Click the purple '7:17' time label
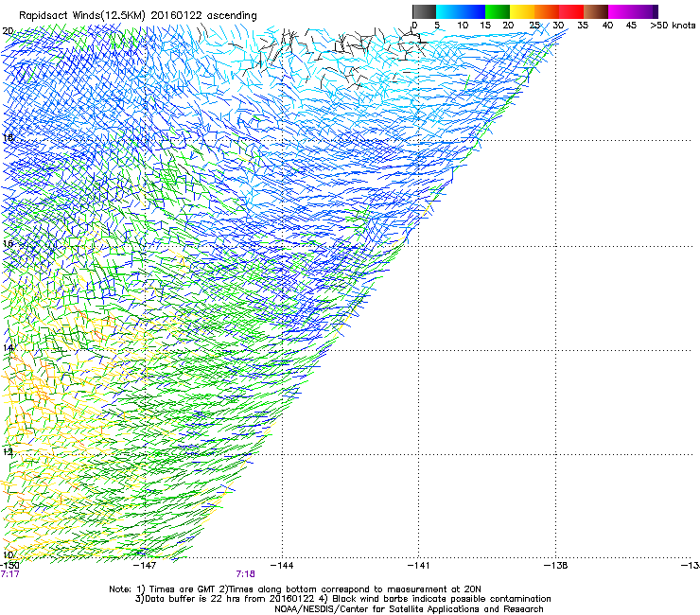Viewport: 700px width, 615px height. (9, 574)
